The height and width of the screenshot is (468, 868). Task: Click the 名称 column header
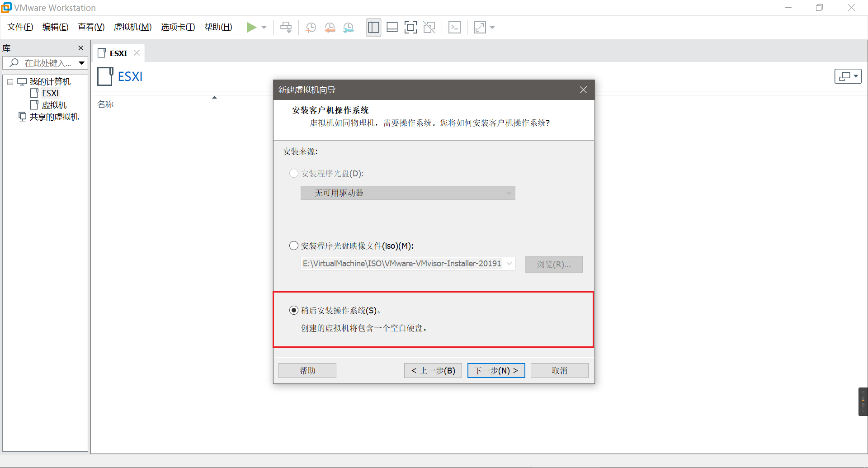click(x=105, y=104)
